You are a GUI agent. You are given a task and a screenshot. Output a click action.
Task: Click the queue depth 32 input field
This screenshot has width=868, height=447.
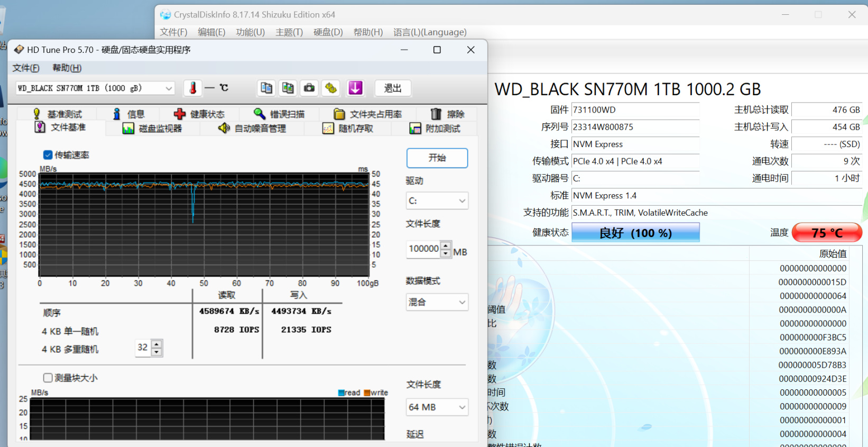[x=143, y=348]
